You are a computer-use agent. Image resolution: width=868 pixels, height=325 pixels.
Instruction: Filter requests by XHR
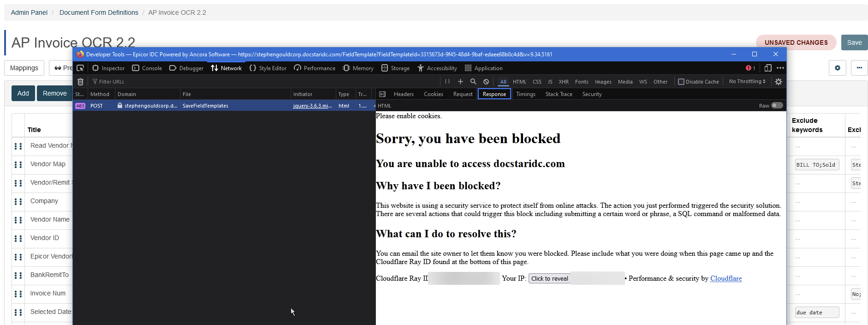pos(564,82)
